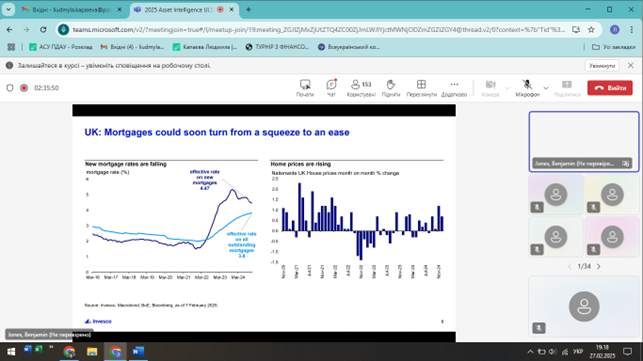The height and width of the screenshot is (361, 643).
Task: Raise hand in the meeting
Action: pyautogui.click(x=391, y=88)
